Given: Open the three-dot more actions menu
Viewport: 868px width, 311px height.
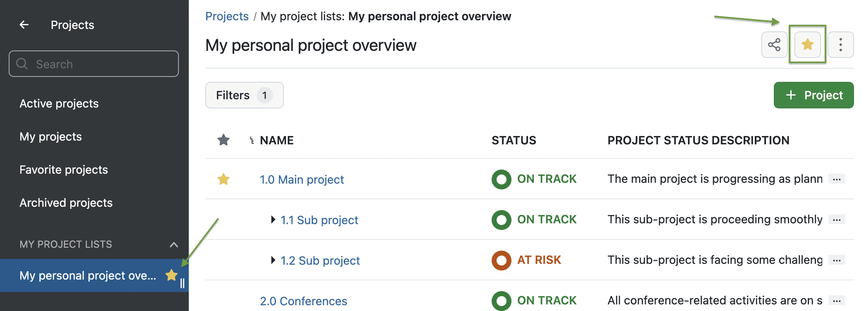Looking at the screenshot, I should pos(841,44).
